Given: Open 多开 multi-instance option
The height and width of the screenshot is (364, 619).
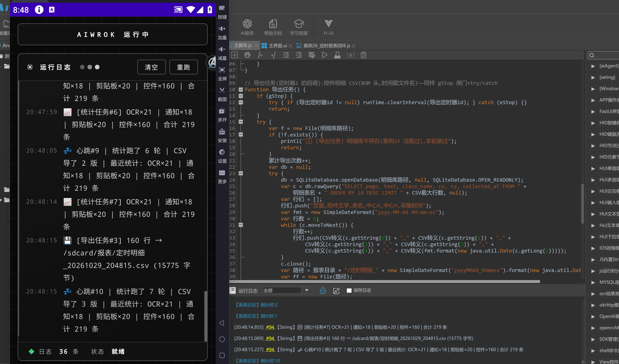Looking at the screenshot, I should (x=222, y=115).
